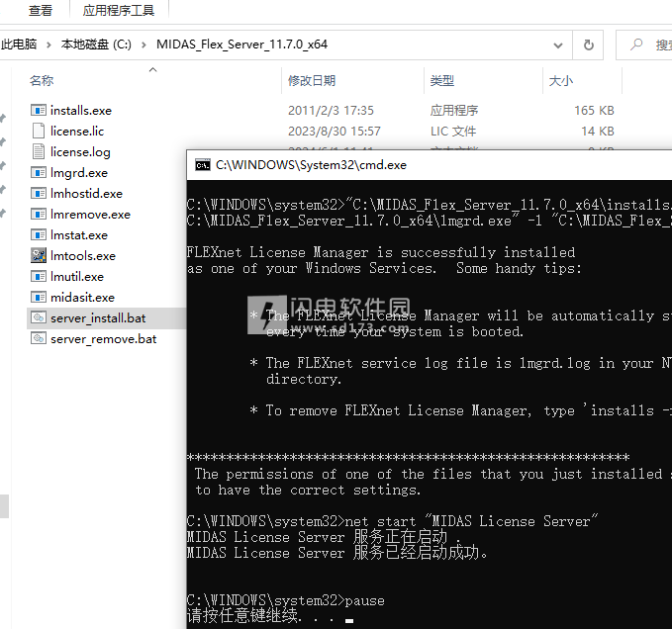The width and height of the screenshot is (672, 629).
Task: Open the 查看 ribbon tab
Action: pos(41,11)
